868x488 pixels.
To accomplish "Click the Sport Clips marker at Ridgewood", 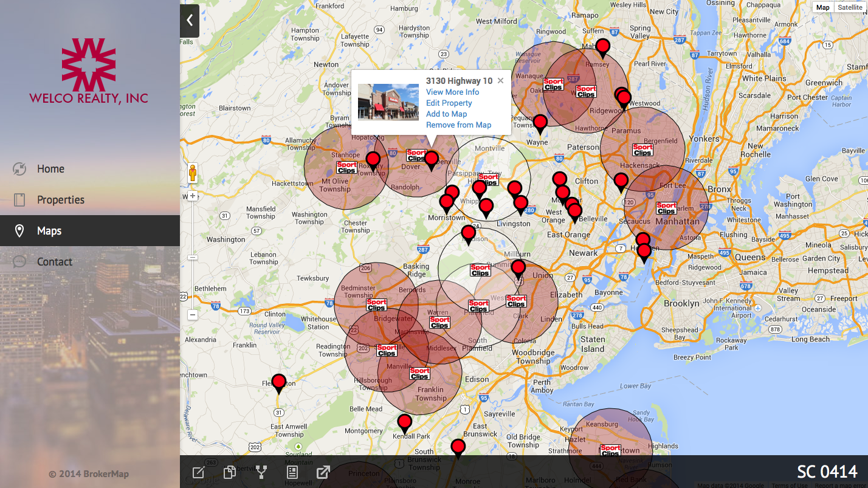I will tap(586, 92).
